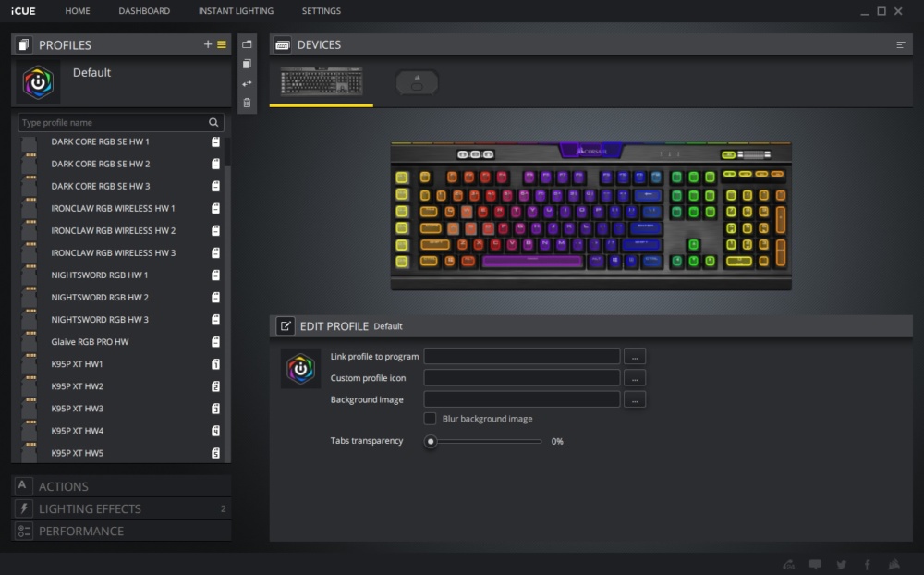Click the iCUE logo in the top bar

pos(23,10)
